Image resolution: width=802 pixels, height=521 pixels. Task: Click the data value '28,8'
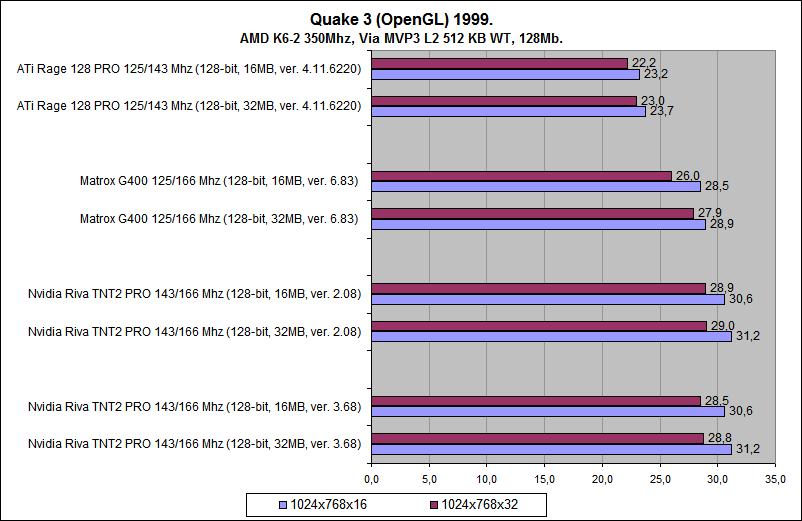coord(720,438)
